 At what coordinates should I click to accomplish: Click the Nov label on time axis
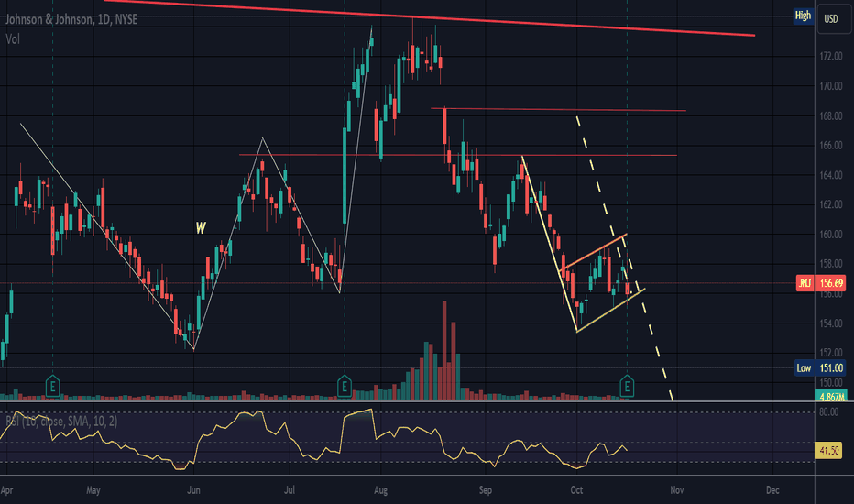point(677,490)
